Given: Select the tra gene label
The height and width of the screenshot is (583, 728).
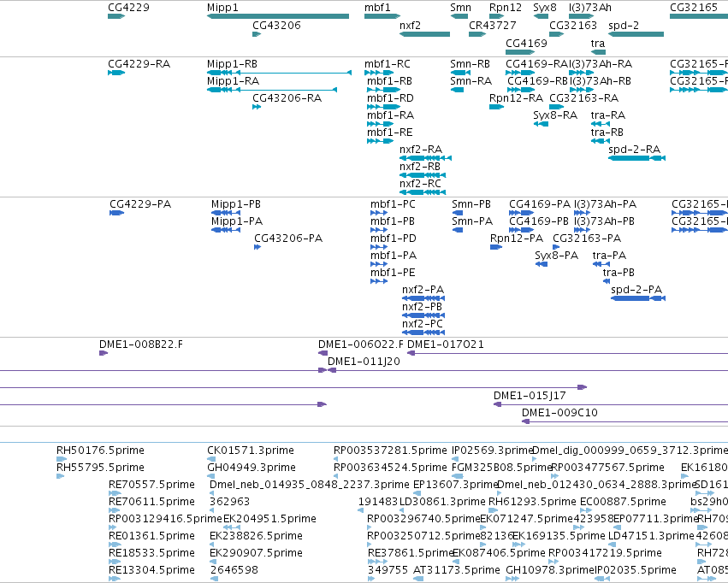Looking at the screenshot, I should 598,43.
